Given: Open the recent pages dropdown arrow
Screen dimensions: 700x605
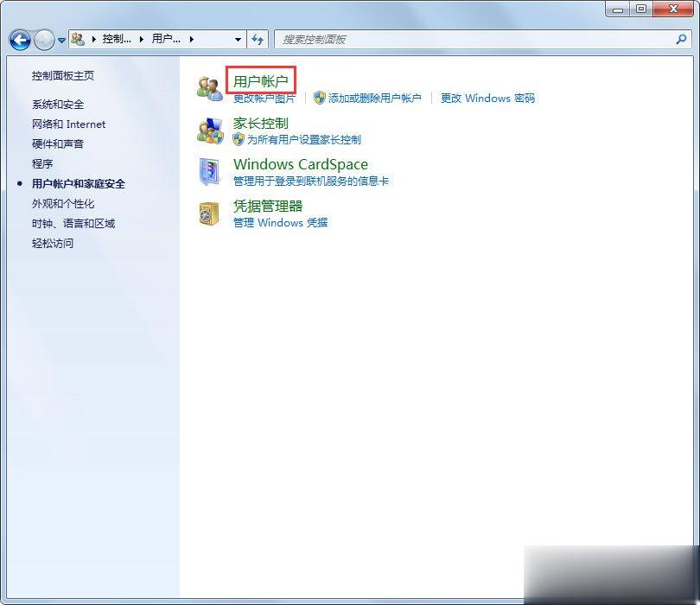Looking at the screenshot, I should pos(61,40).
